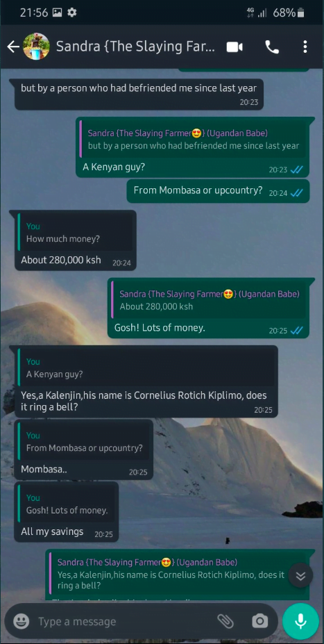This screenshot has height=644, width=324.
Task: Select the sent 'From Mombasa or upcountry?' message
Action: click(x=218, y=191)
